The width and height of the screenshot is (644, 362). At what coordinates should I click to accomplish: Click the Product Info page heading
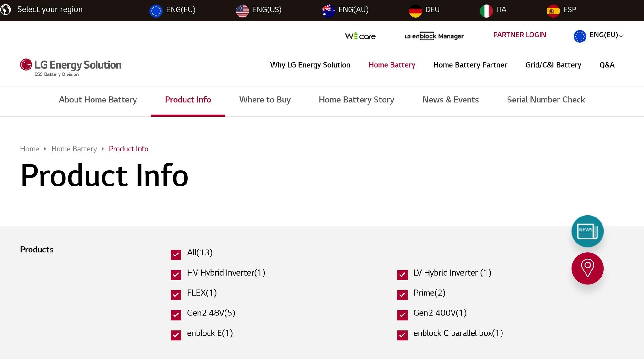[104, 175]
